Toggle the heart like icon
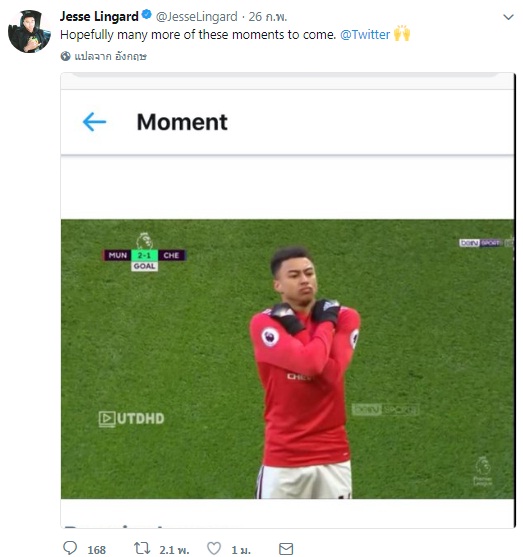Viewport: 523px width, 557px height. 214,548
